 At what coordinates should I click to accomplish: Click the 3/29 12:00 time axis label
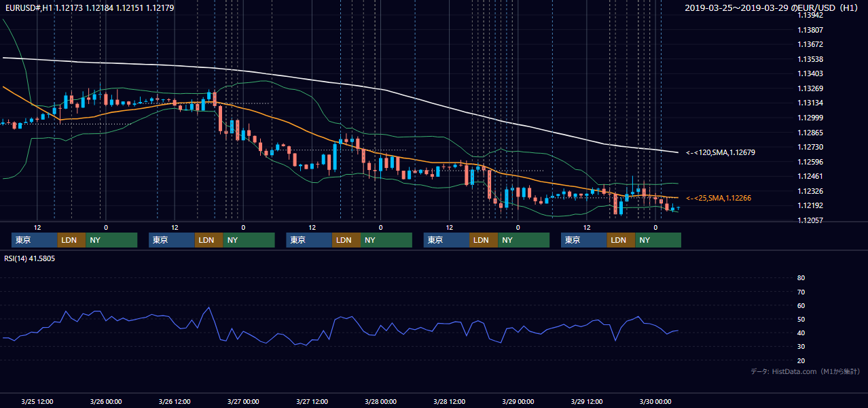click(x=587, y=401)
